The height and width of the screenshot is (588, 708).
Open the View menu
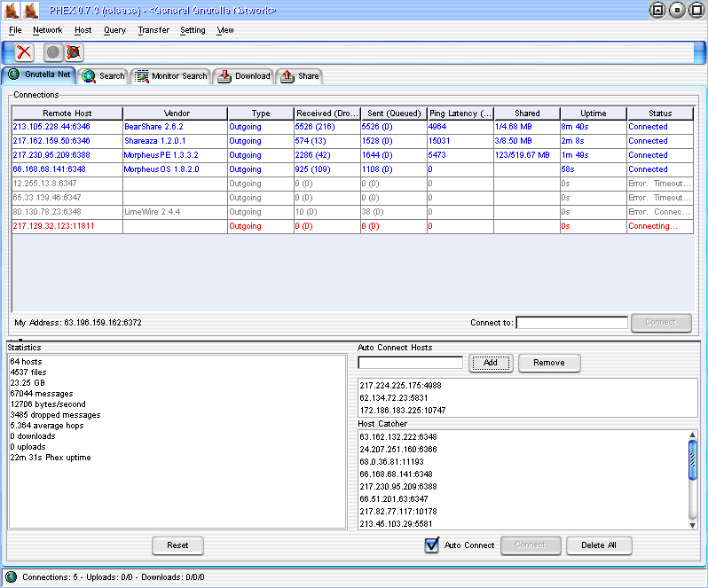coord(225,30)
